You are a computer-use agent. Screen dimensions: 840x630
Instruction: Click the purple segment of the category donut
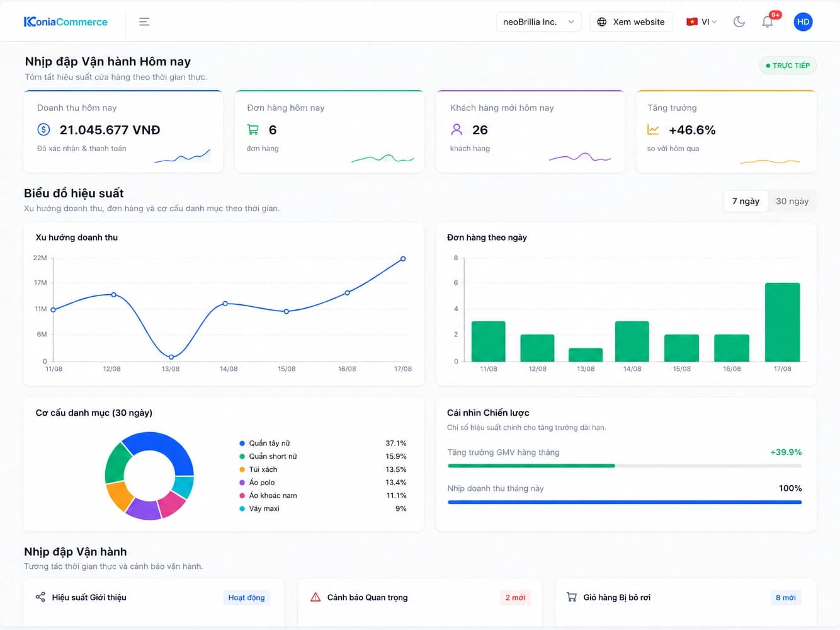click(x=144, y=509)
